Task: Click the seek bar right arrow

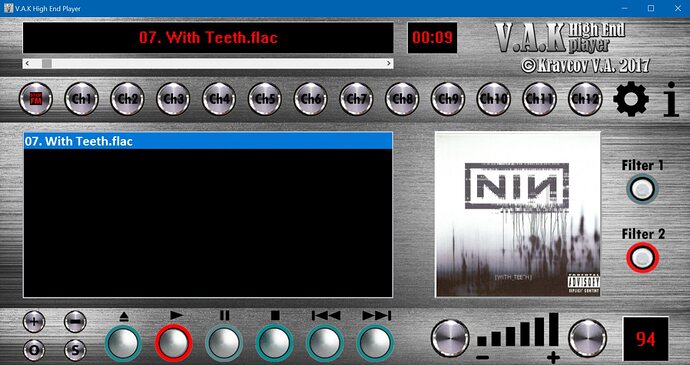Action: pyautogui.click(x=389, y=63)
